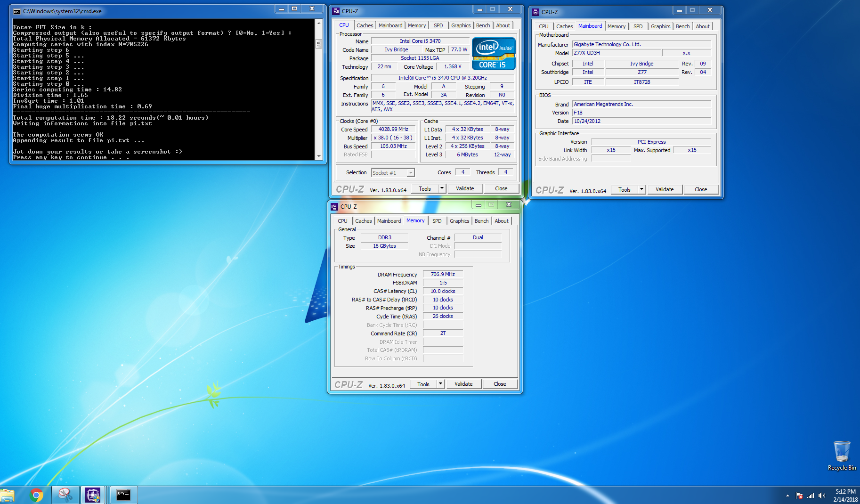Click the volume speaker tray icon
The height and width of the screenshot is (504, 860).
[822, 496]
